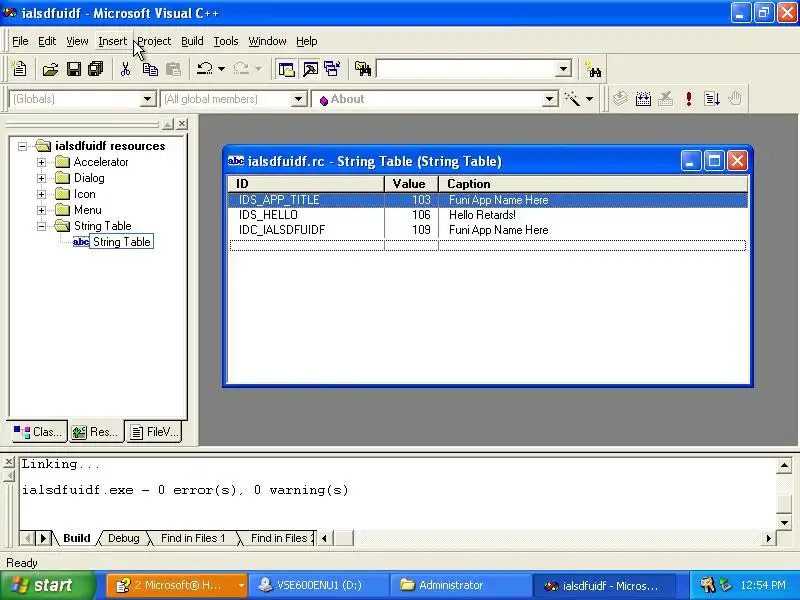The image size is (800, 600).
Task: Click the WizardBar actions wand icon
Action: point(572,98)
